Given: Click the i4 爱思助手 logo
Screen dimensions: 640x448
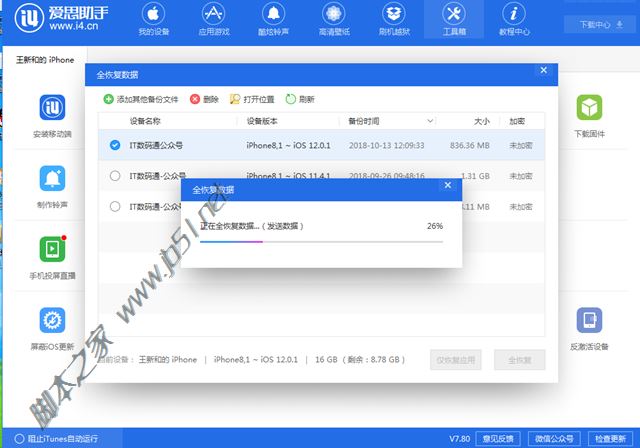Looking at the screenshot, I should pyautogui.click(x=61, y=18).
